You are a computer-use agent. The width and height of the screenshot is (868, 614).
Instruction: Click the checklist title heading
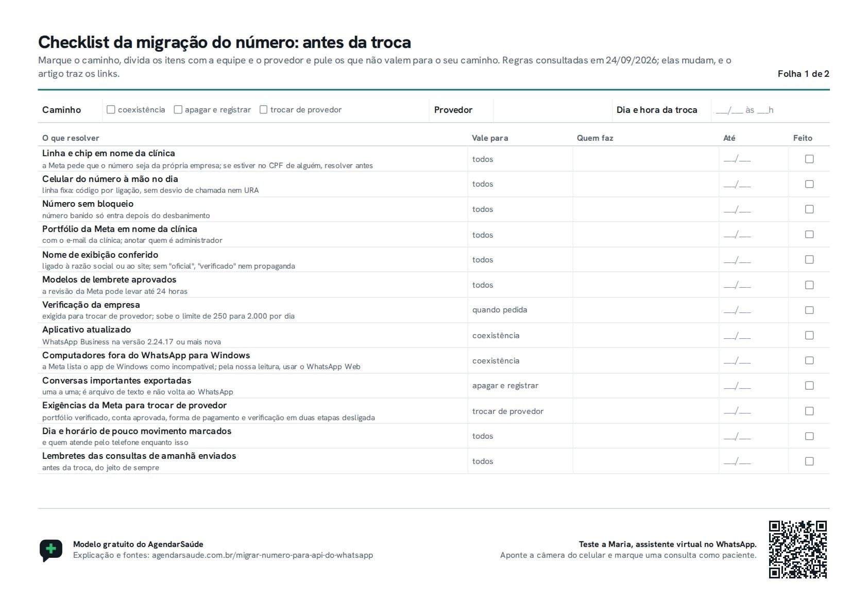click(225, 42)
